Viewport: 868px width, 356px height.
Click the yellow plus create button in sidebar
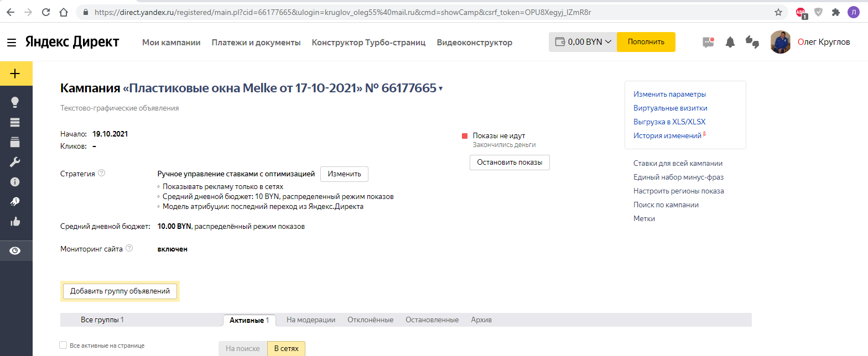15,74
